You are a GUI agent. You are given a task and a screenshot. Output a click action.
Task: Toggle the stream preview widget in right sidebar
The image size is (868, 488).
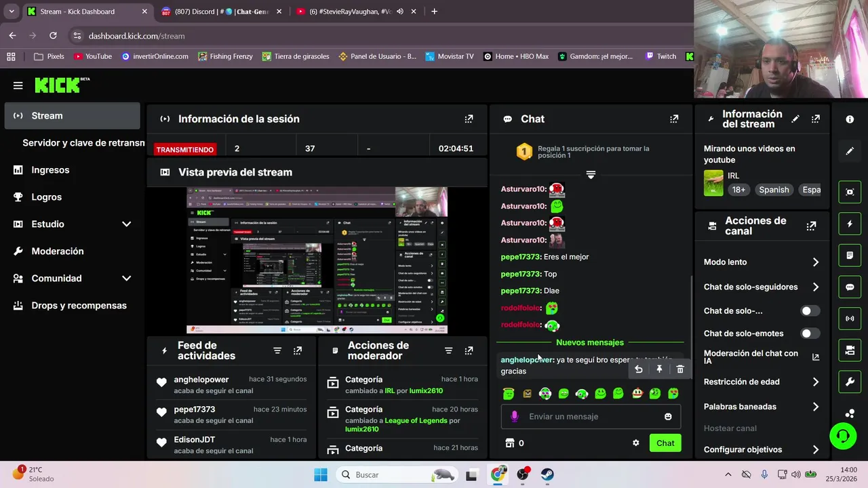(850, 192)
